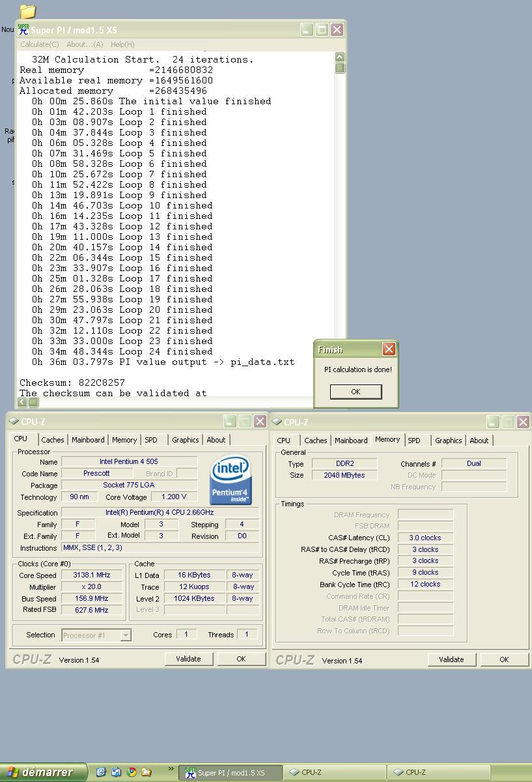Open the Calculate(C) menu in Super PI

(x=40, y=44)
